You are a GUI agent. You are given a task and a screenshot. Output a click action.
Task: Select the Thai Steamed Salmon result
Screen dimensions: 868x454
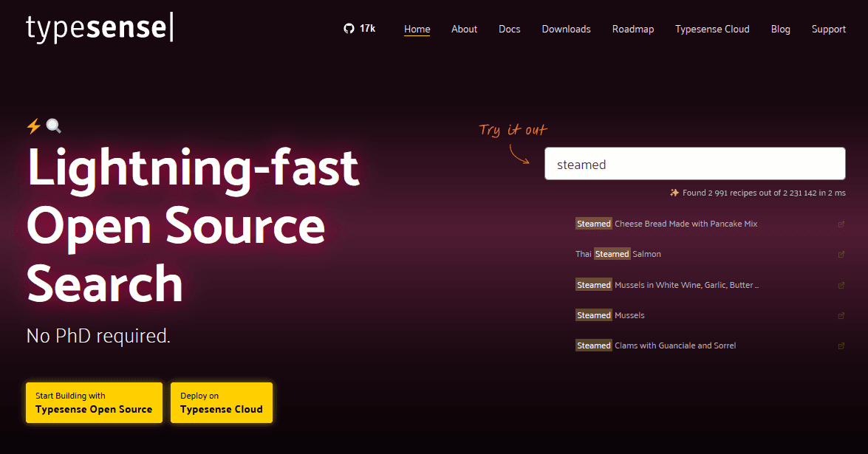pyautogui.click(x=618, y=254)
